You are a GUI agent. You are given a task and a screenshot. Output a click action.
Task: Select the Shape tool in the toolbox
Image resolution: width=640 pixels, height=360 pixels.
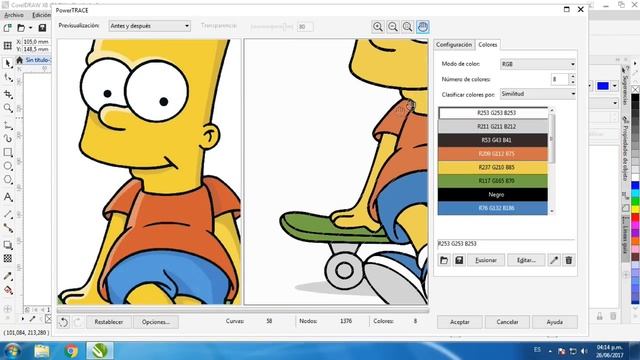[8, 78]
